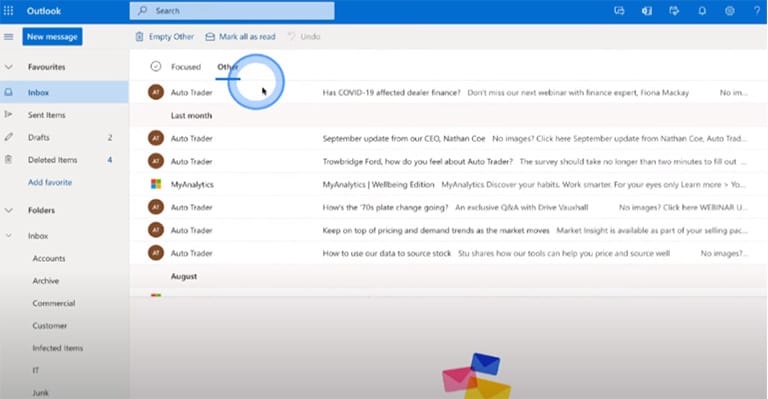This screenshot has height=399, width=768.
Task: Click the chat icon in the blue header
Action: [x=620, y=11]
